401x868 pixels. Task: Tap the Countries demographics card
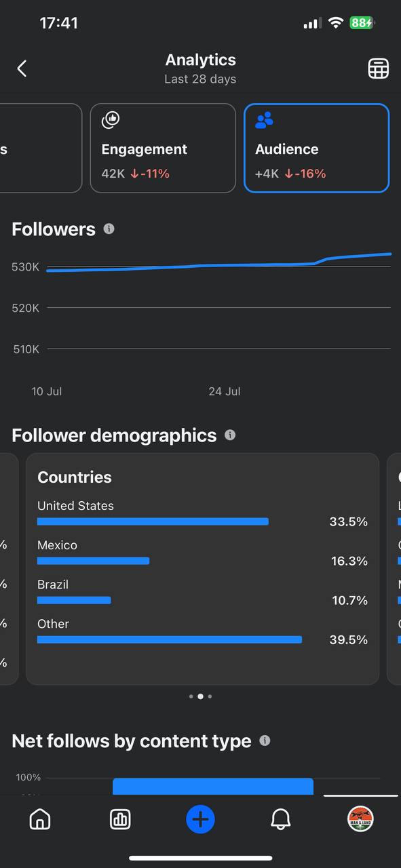pyautogui.click(x=202, y=569)
